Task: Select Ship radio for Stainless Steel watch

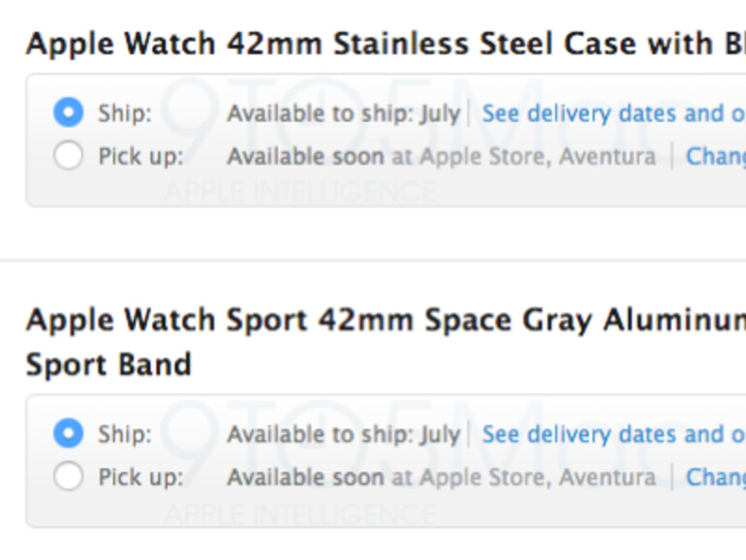Action: 68,113
